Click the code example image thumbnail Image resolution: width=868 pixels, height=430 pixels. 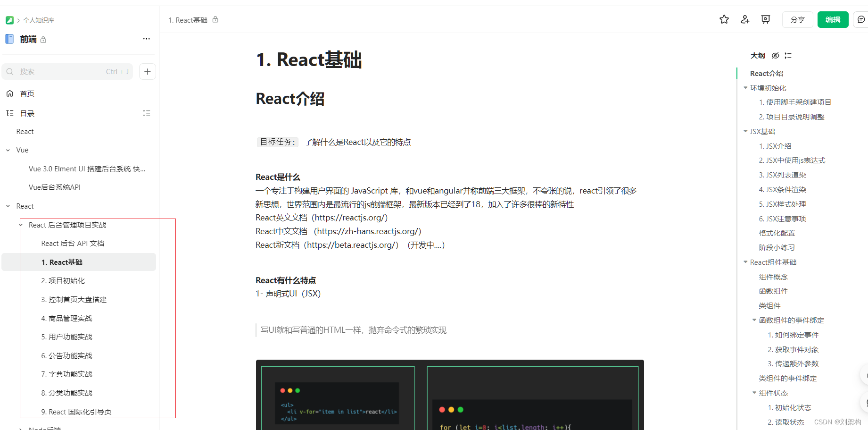[450, 395]
